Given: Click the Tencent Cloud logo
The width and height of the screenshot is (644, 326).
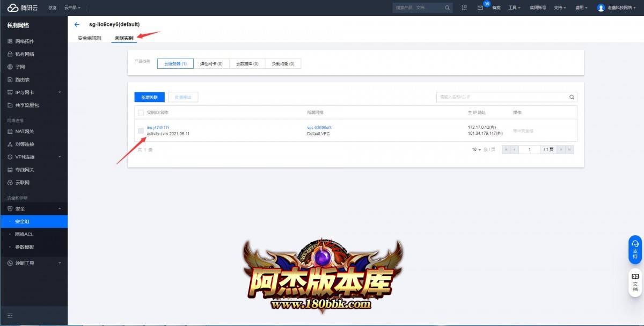Looking at the screenshot, I should pyautogui.click(x=23, y=8).
